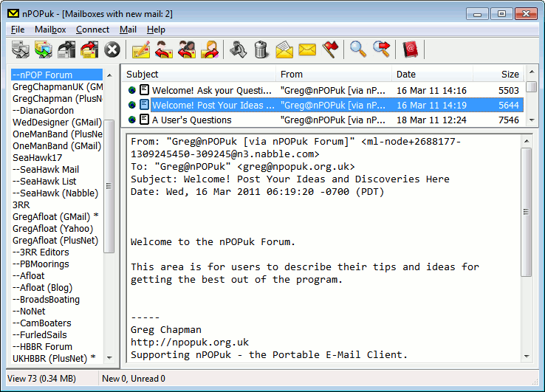Sort messages by Subject column header
The height and width of the screenshot is (392, 545).
coord(199,74)
